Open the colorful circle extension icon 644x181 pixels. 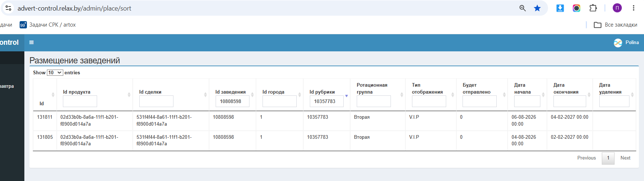pos(576,8)
